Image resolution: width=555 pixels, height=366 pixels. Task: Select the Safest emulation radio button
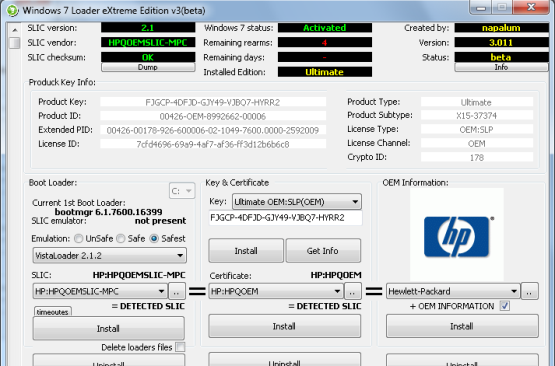(154, 239)
